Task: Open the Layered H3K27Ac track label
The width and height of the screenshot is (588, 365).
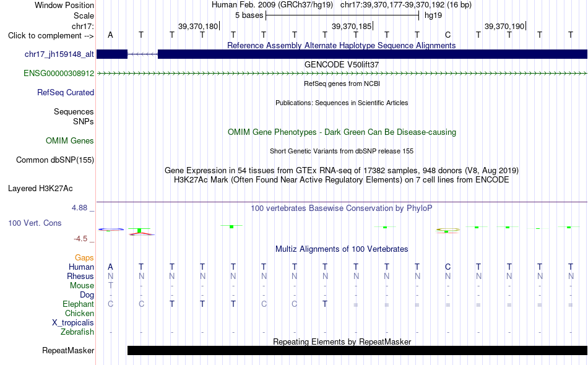Action: [40, 189]
